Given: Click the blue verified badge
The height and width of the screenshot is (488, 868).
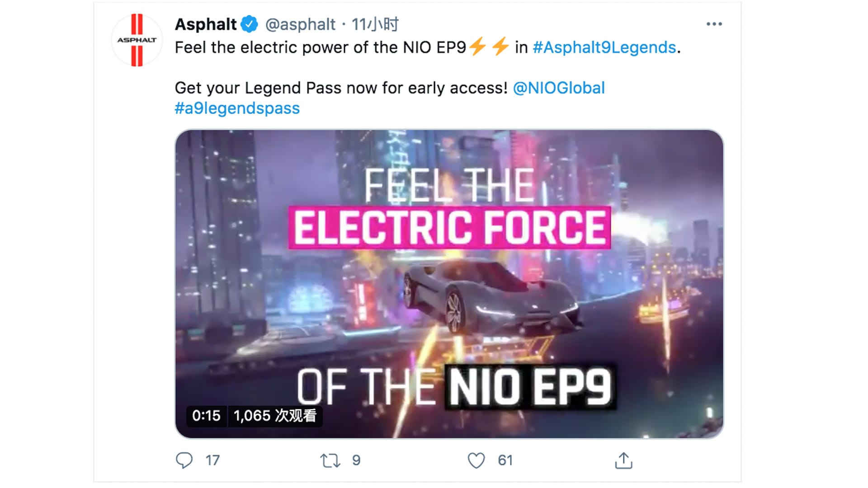Looking at the screenshot, I should point(249,24).
